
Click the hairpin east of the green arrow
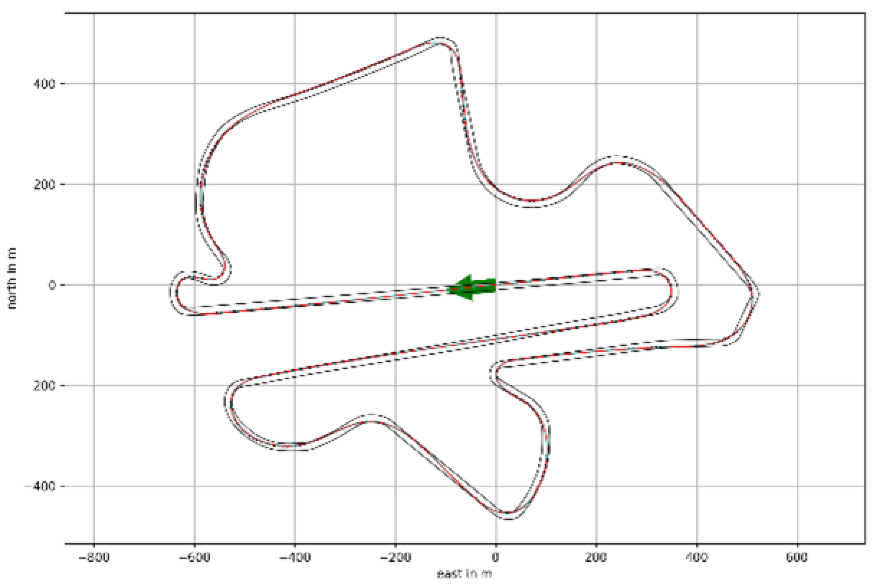coord(671,291)
